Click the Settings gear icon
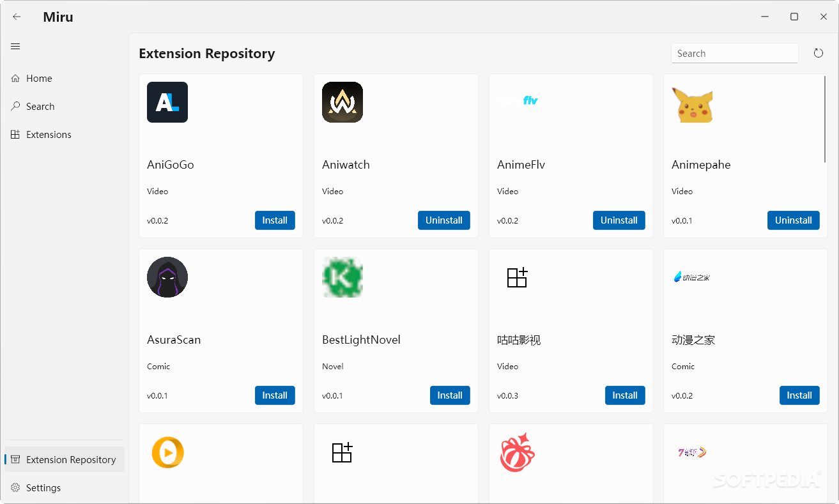839x504 pixels. [15, 487]
